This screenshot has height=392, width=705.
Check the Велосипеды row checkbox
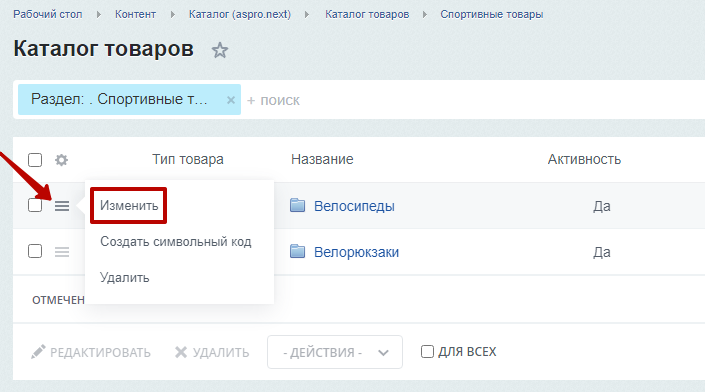point(35,205)
